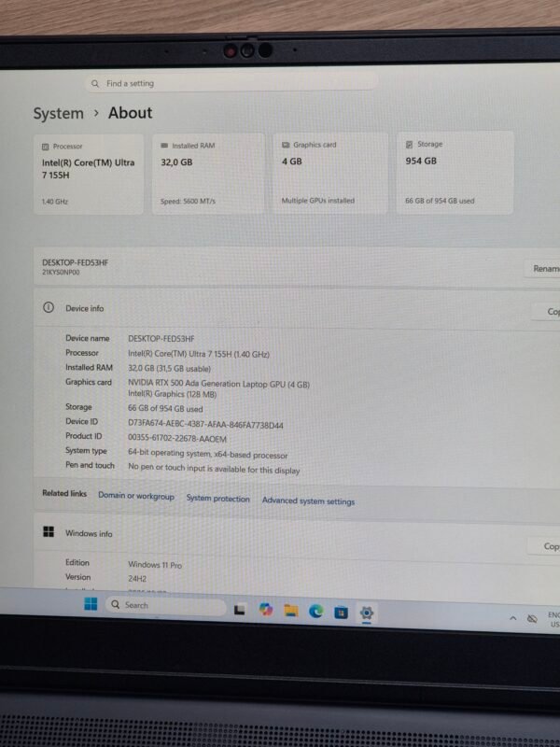This screenshot has width=560, height=747.
Task: Click the ENG language indicator in tray
Action: click(553, 619)
